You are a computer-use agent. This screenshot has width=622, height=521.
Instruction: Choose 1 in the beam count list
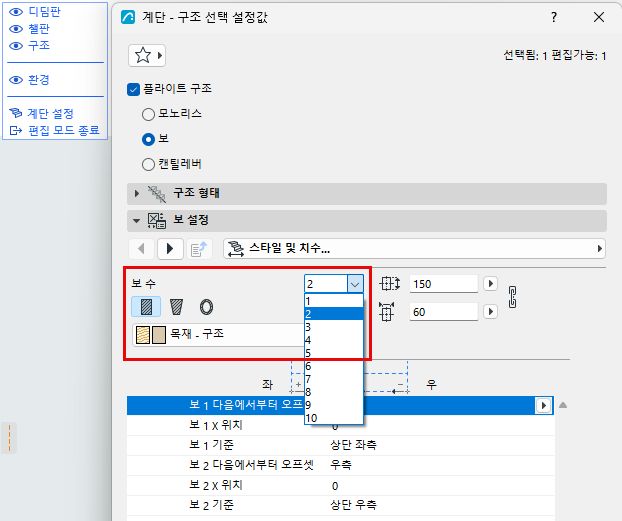pos(334,301)
